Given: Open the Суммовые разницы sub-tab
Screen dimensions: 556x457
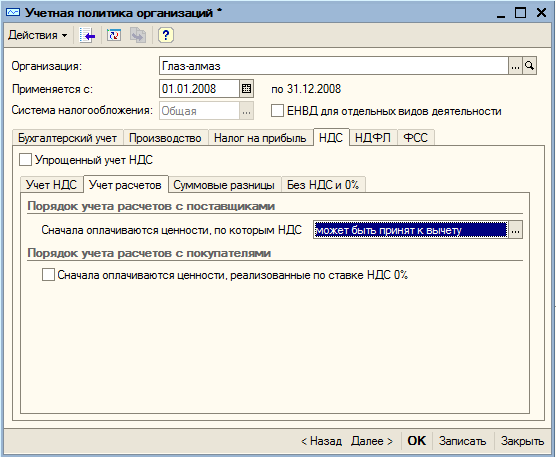Looking at the screenshot, I should (224, 185).
